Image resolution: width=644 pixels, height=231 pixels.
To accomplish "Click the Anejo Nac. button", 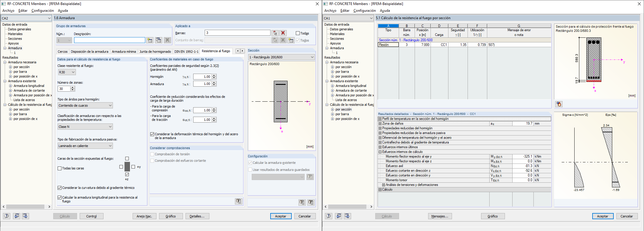I will click(144, 216).
